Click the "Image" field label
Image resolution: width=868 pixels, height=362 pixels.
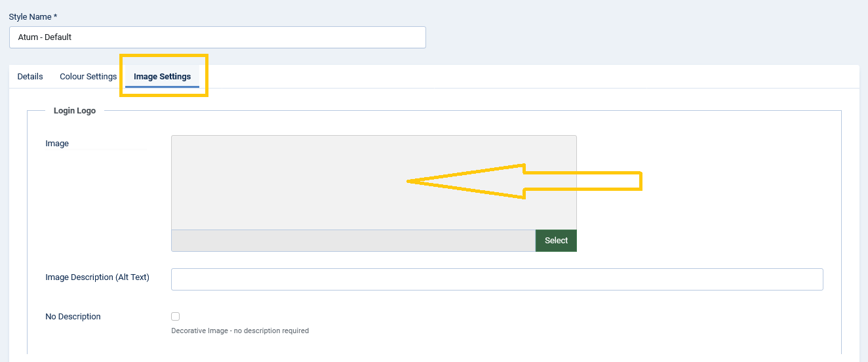click(x=57, y=144)
